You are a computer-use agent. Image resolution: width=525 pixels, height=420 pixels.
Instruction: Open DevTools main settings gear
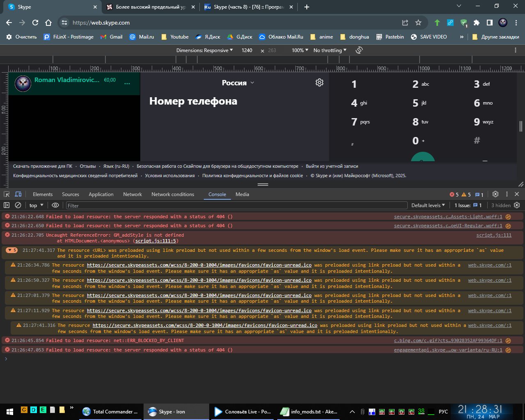pyautogui.click(x=495, y=194)
